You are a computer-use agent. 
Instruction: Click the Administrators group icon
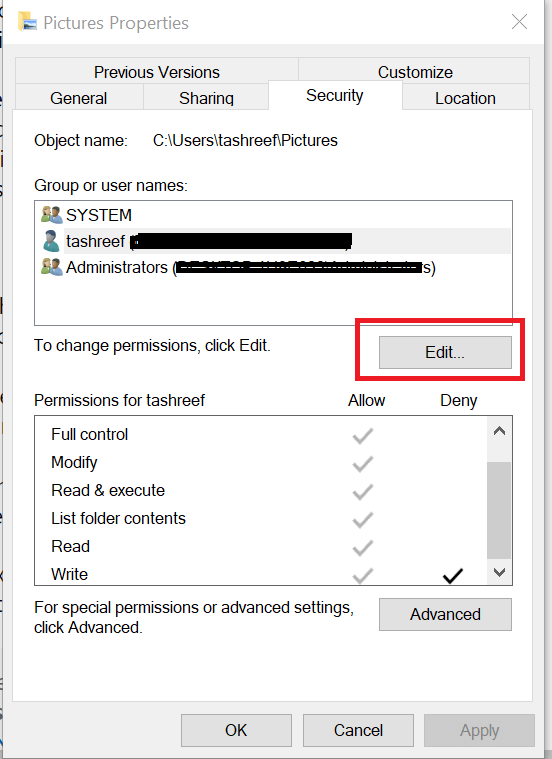click(52, 267)
